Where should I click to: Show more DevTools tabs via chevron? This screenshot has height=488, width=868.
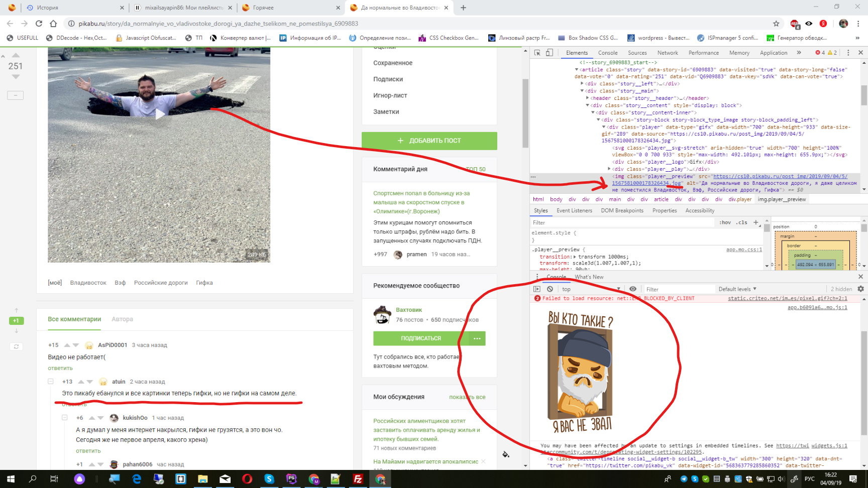coord(799,53)
